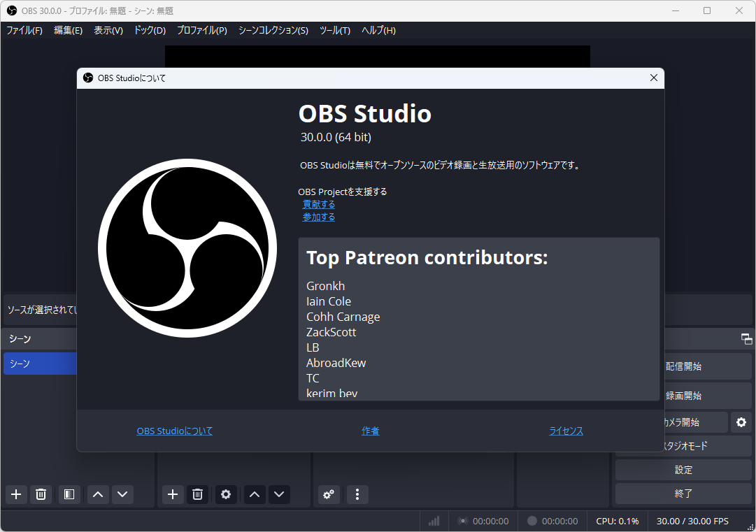Click the dock pop-out icon above scenes panel
Screen dimensions: 756x532
746,338
